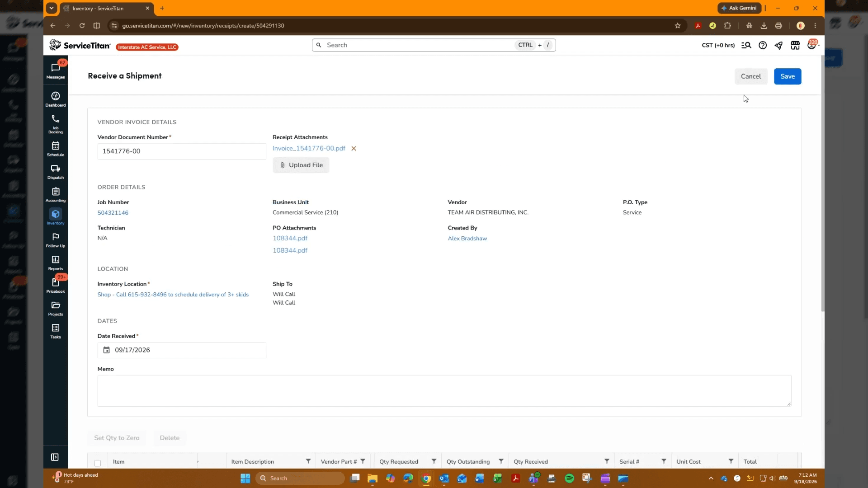This screenshot has width=868, height=488.
Task: Click the Upload File button
Action: 301,165
